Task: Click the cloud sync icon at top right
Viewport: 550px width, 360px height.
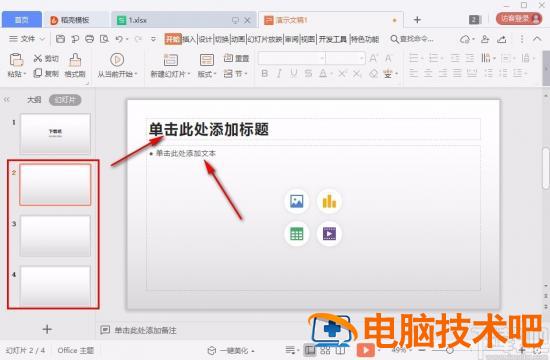Action: [465, 39]
